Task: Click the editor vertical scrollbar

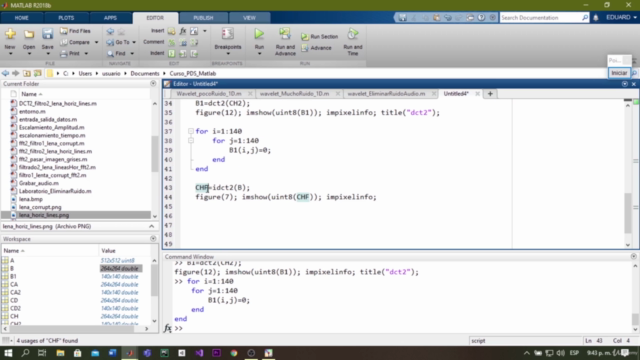Action: [628, 212]
